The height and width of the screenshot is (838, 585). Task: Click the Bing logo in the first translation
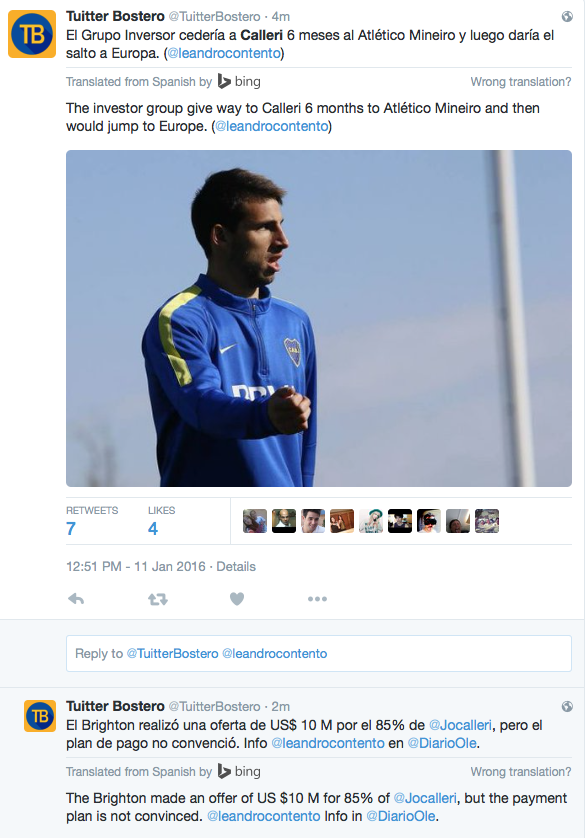pos(239,82)
